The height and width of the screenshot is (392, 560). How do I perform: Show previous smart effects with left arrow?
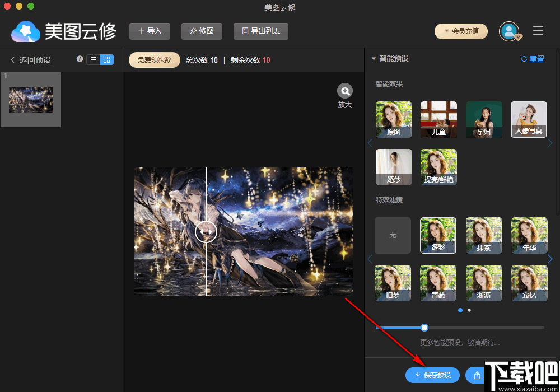point(370,143)
